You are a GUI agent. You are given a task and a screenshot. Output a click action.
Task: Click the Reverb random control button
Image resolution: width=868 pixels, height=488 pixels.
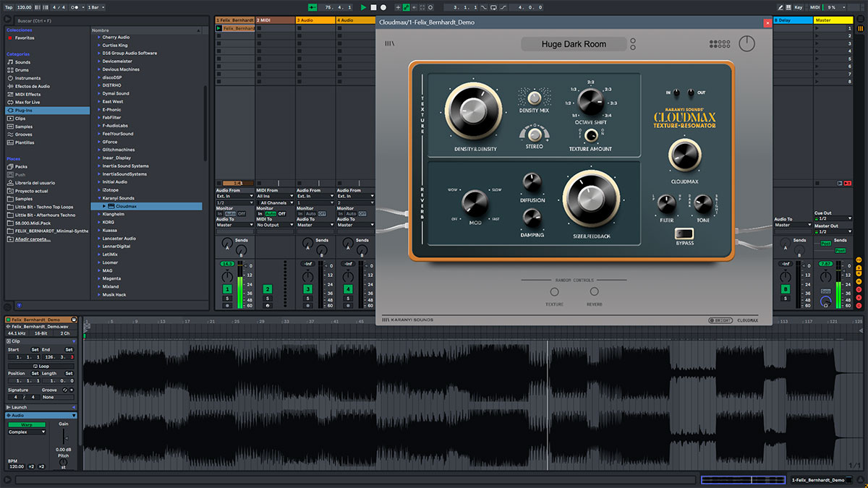tap(594, 292)
